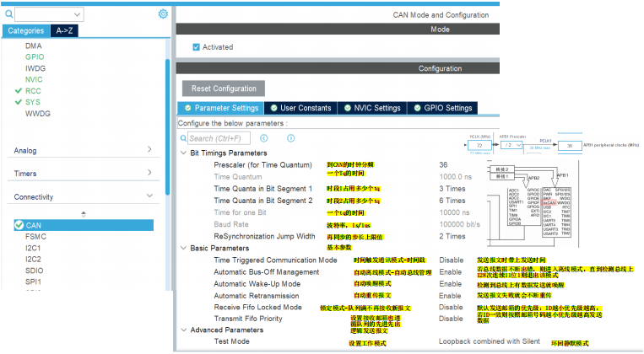The width and height of the screenshot is (644, 354).
Task: Go to next search result arrow icon
Action: coord(291,138)
